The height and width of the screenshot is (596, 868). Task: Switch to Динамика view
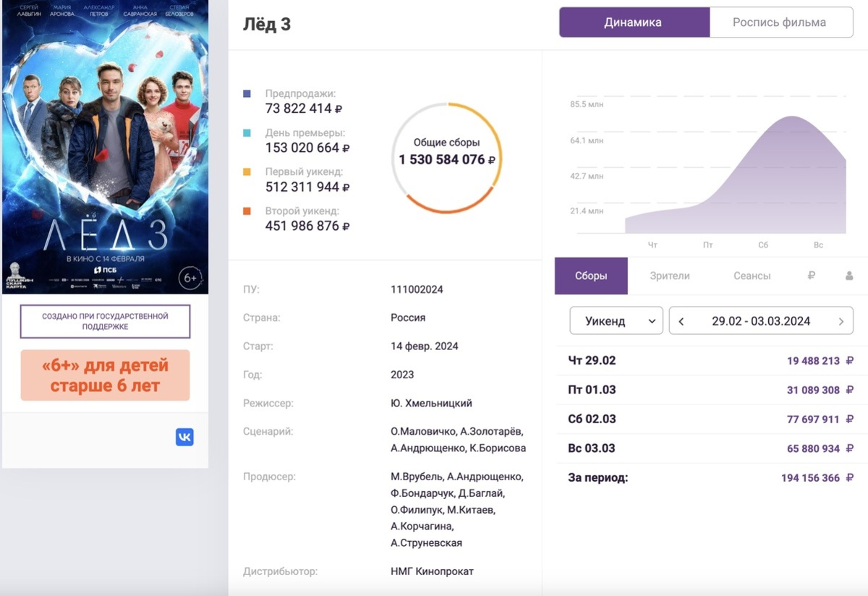click(x=633, y=22)
